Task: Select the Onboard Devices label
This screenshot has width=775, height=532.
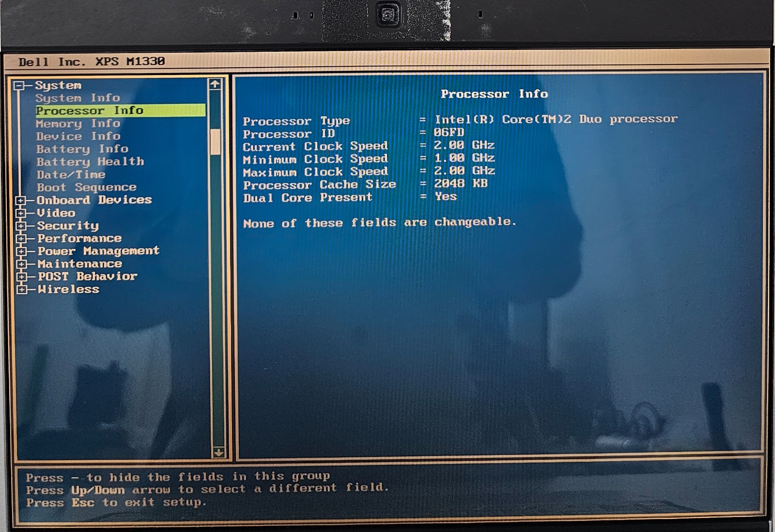Action: coord(94,200)
